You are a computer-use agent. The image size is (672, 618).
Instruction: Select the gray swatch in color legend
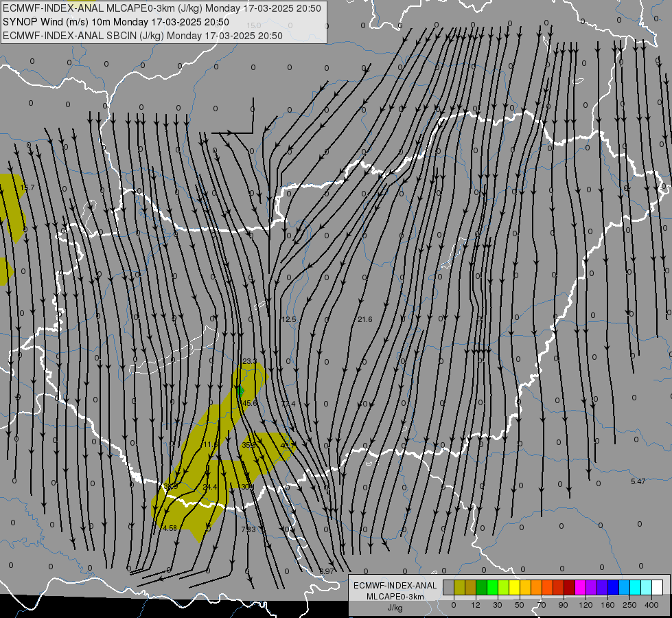click(448, 587)
